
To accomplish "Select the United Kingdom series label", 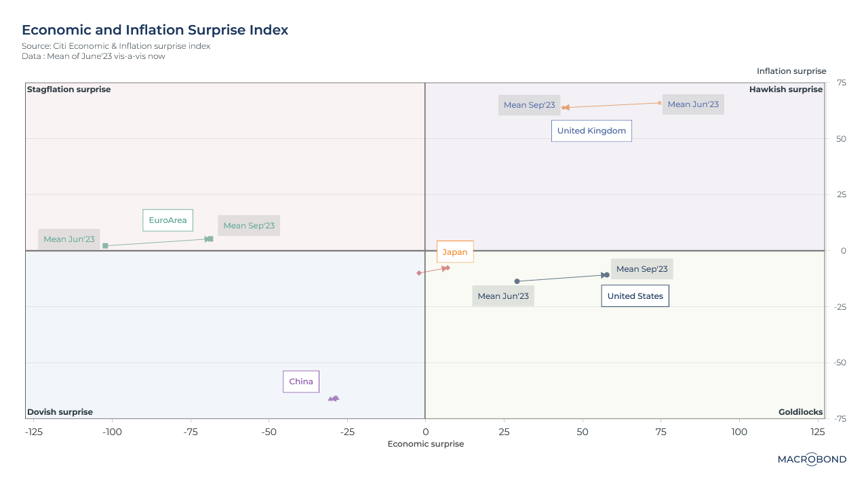I will pos(591,131).
